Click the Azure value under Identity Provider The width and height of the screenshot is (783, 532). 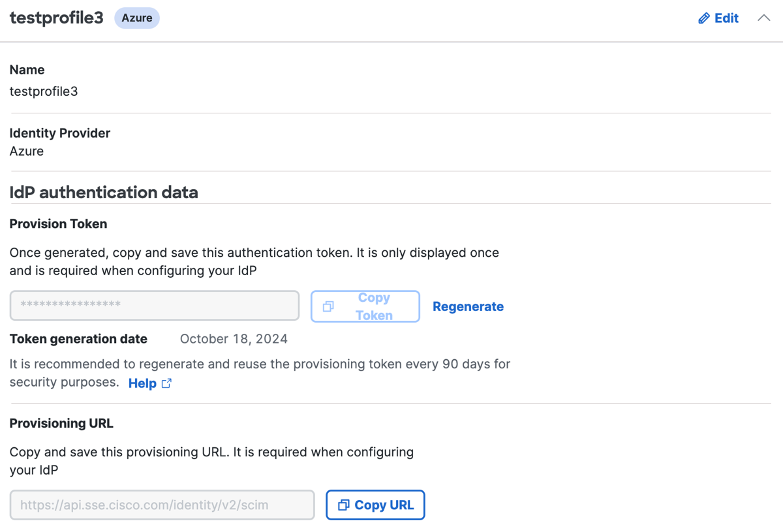27,151
